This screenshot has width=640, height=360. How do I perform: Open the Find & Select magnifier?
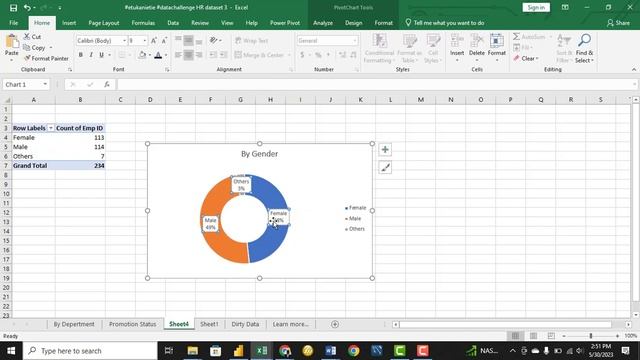click(x=584, y=48)
